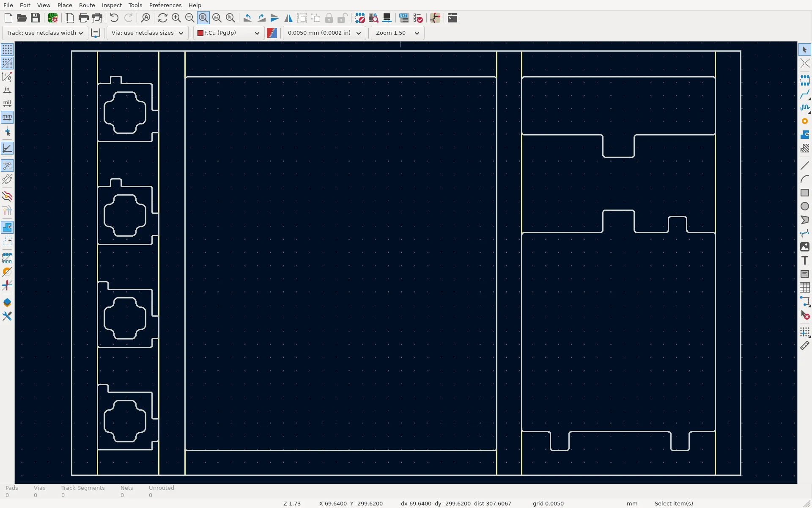Toggle curved ratsnest lines
This screenshot has height=508, width=812.
(x=7, y=179)
